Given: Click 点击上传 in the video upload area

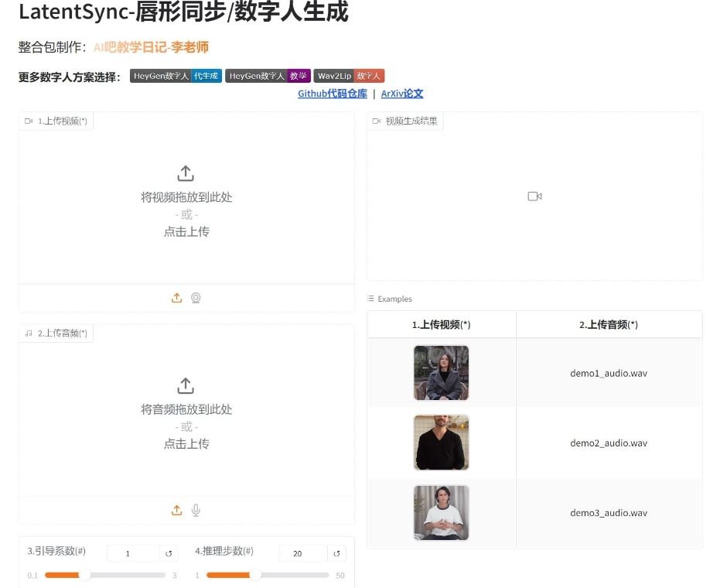Looking at the screenshot, I should click(x=186, y=231).
